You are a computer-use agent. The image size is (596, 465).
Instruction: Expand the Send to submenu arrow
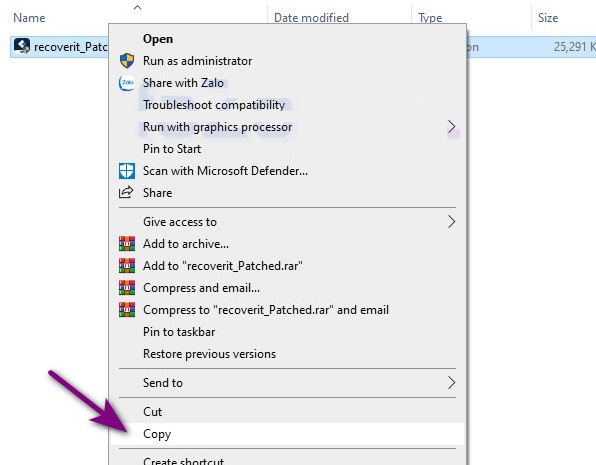pos(451,383)
